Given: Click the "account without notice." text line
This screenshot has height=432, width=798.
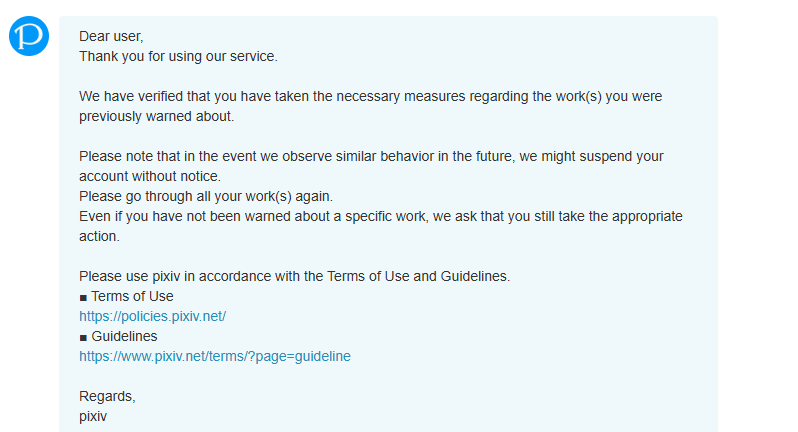Looking at the screenshot, I should coord(150,177).
